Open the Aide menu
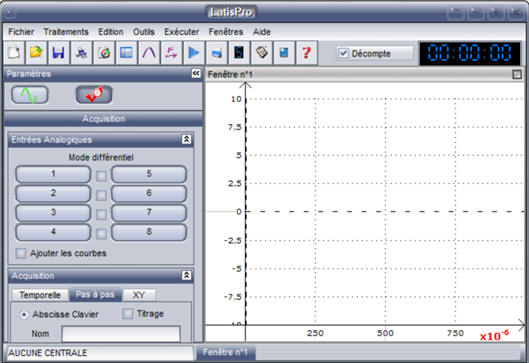Image resolution: width=529 pixels, height=363 pixels. click(x=262, y=32)
